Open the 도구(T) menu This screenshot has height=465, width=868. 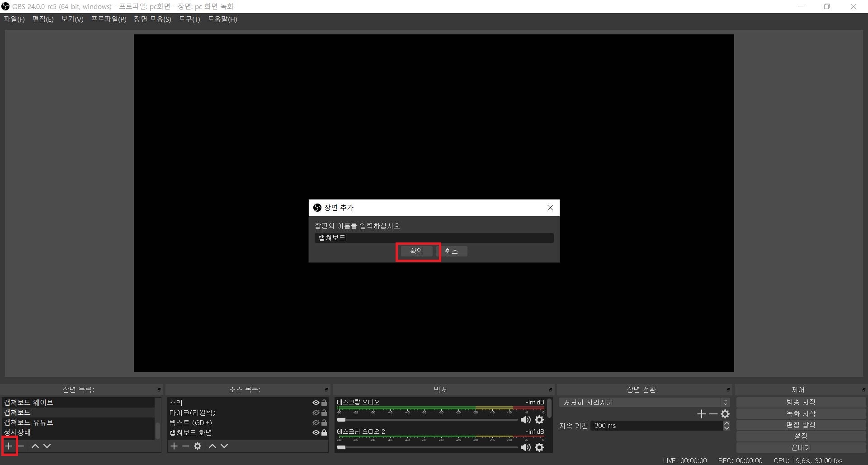click(x=189, y=19)
